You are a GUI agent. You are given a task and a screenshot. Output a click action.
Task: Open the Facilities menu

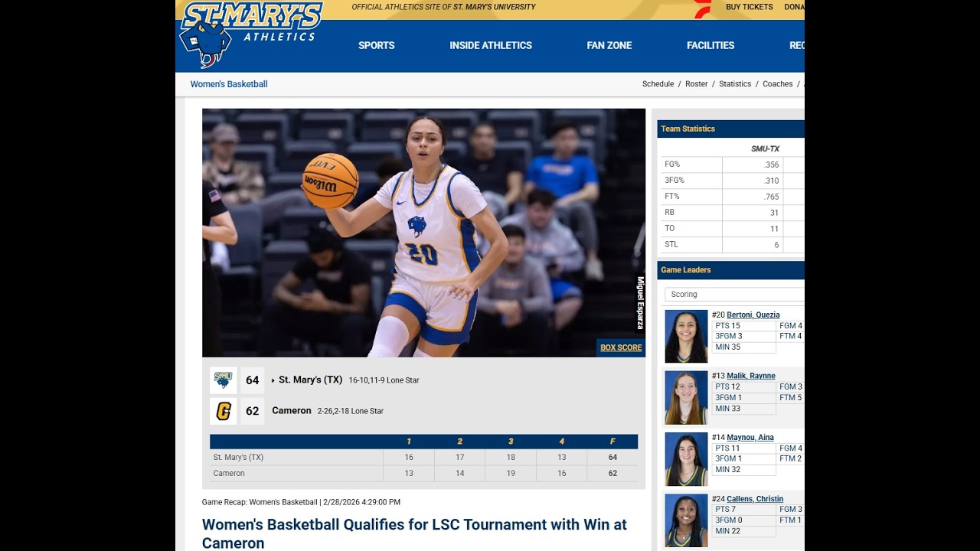(710, 45)
